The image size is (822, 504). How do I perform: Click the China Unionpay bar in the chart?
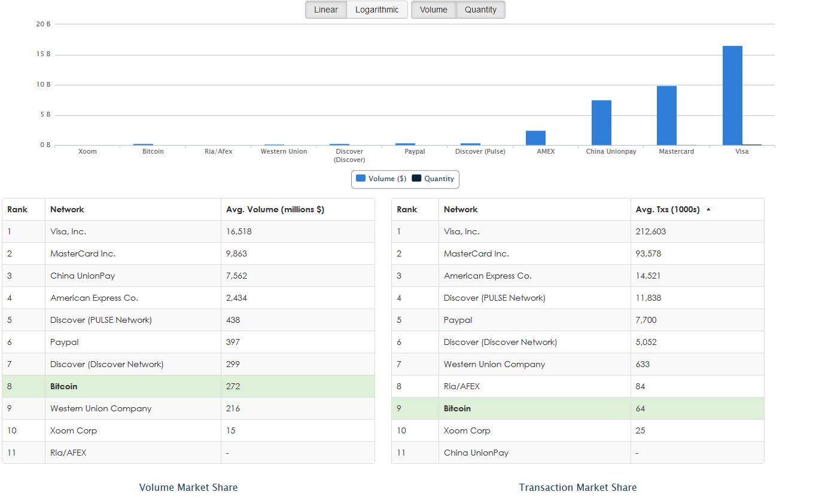pos(601,123)
